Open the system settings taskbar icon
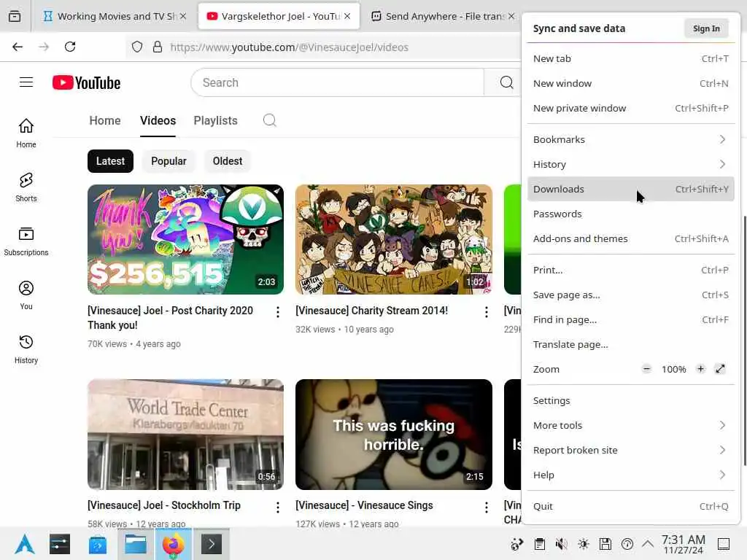 (60, 544)
